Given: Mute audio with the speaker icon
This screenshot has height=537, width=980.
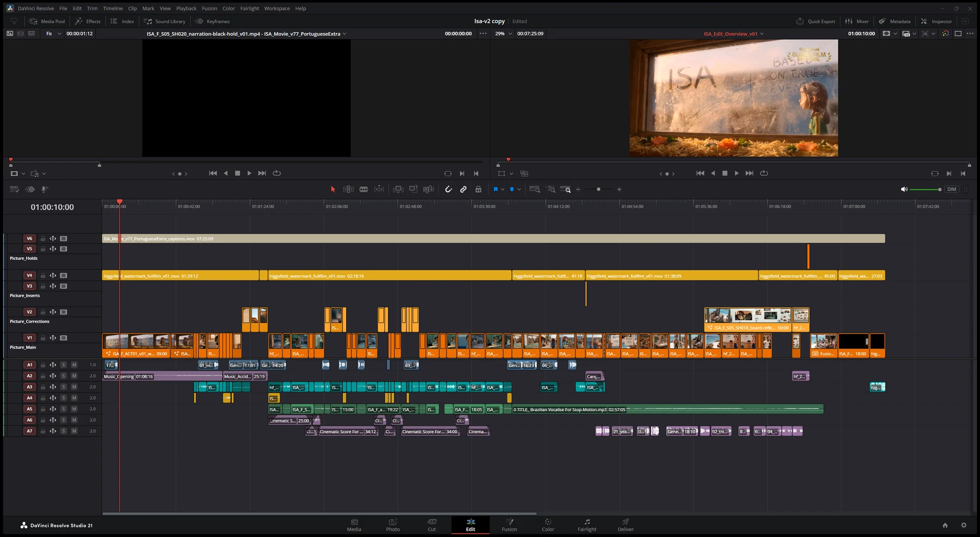Looking at the screenshot, I should (x=904, y=189).
